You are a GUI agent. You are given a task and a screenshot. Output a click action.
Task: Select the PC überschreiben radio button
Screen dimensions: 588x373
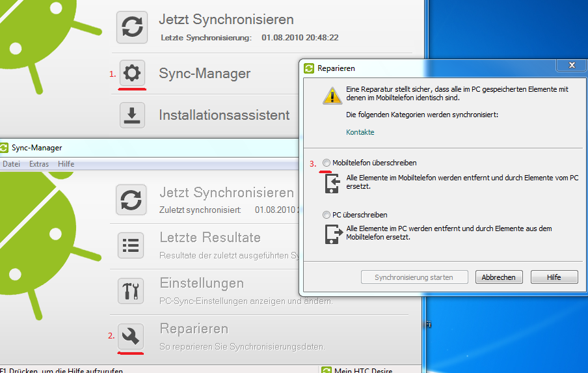(x=327, y=215)
